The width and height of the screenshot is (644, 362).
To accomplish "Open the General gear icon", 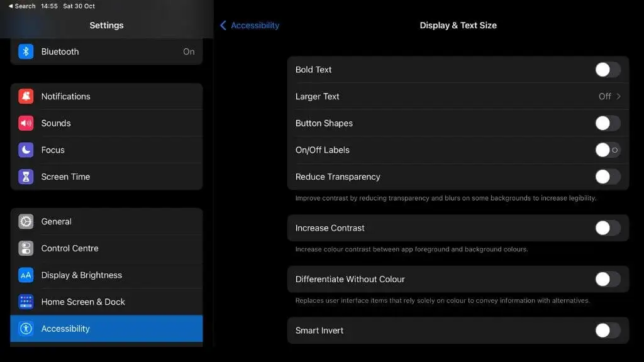I will click(x=26, y=222).
